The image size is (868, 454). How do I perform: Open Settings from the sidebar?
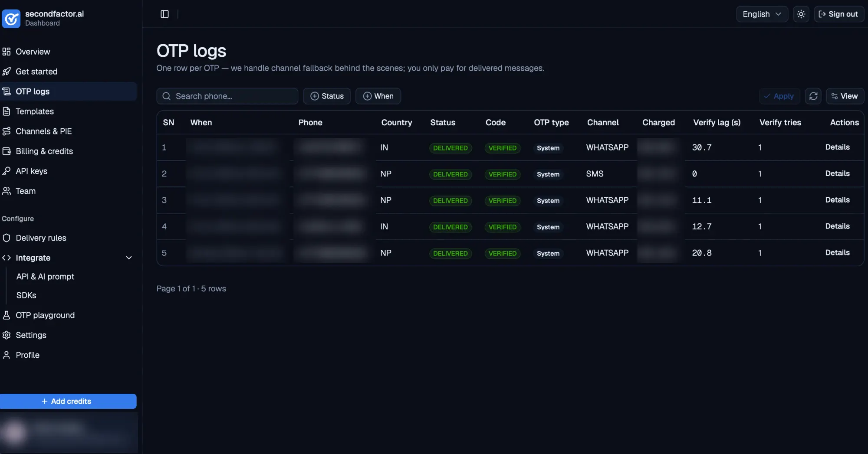coord(69,335)
